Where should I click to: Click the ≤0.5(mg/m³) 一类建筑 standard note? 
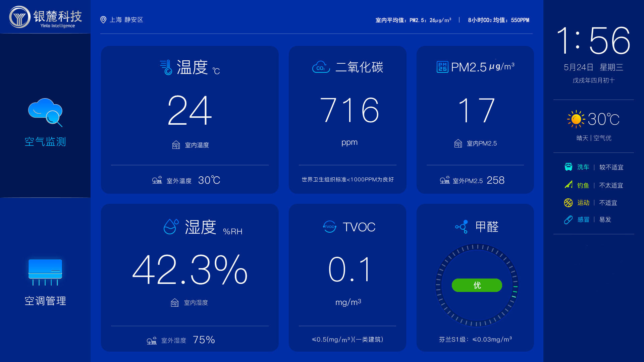click(x=347, y=340)
